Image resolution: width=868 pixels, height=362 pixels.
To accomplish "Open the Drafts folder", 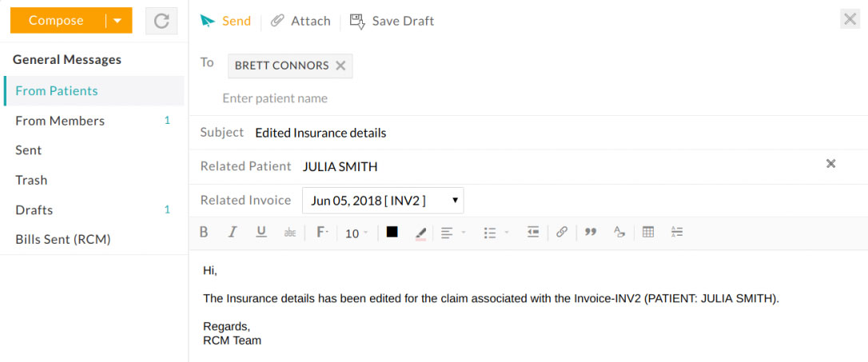I will click(34, 209).
